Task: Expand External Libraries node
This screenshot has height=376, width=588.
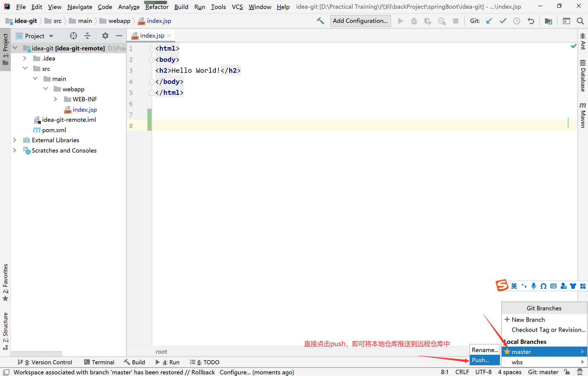Action: click(15, 140)
